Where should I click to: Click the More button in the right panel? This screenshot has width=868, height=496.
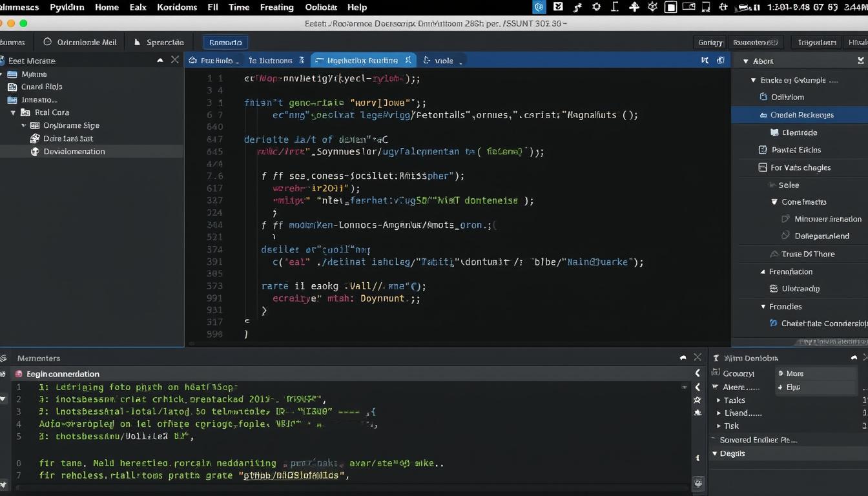(791, 373)
